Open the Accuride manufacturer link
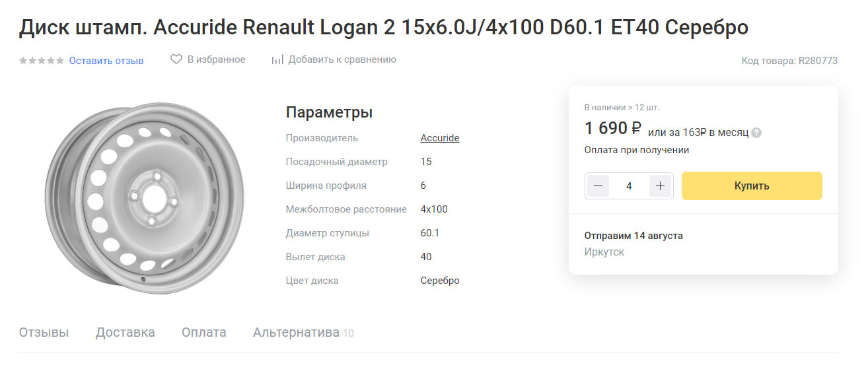This screenshot has height=377, width=868. [x=439, y=138]
